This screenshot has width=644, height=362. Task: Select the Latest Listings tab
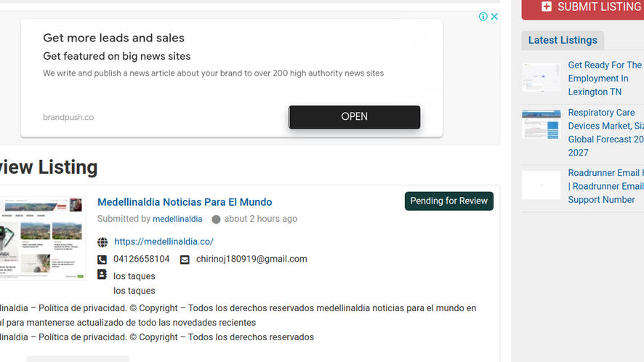[563, 40]
